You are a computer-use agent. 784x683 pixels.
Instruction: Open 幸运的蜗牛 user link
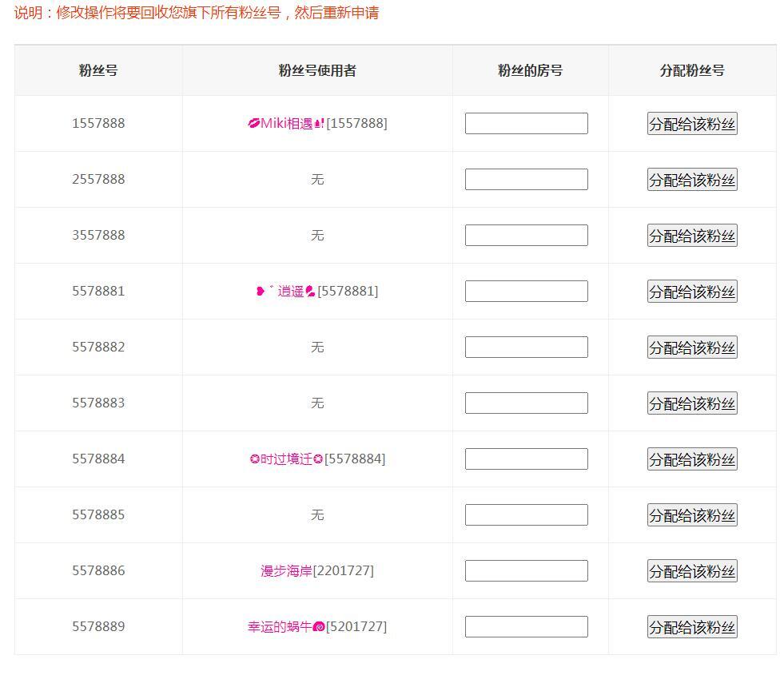click(286, 626)
